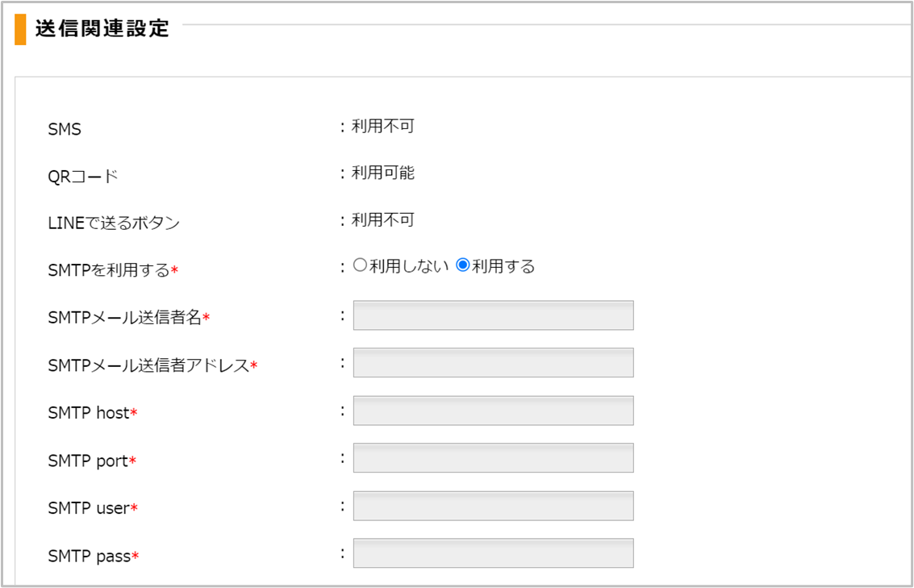Click the SMS row label
This screenshot has width=914, height=588.
pyautogui.click(x=65, y=129)
